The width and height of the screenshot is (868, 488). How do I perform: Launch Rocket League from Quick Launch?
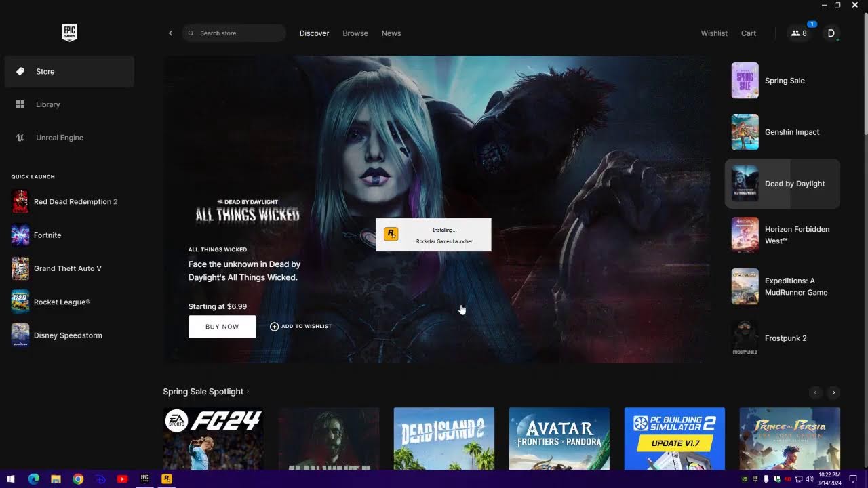click(x=69, y=302)
